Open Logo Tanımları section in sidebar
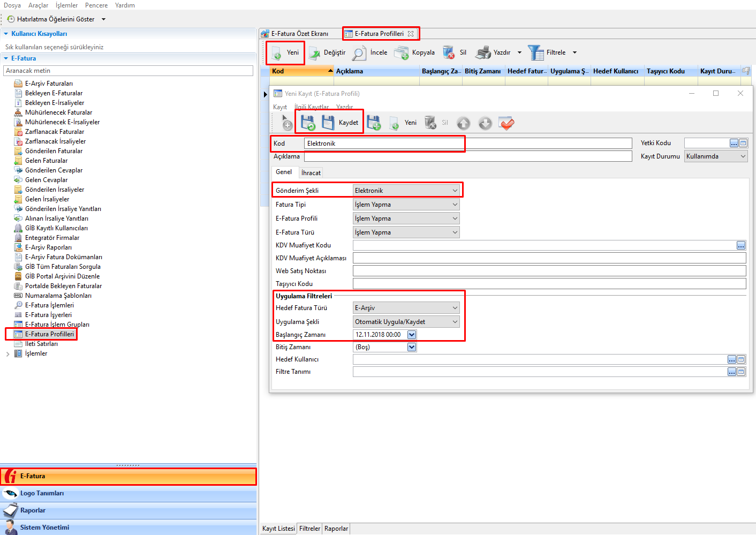The height and width of the screenshot is (535, 756). point(42,493)
